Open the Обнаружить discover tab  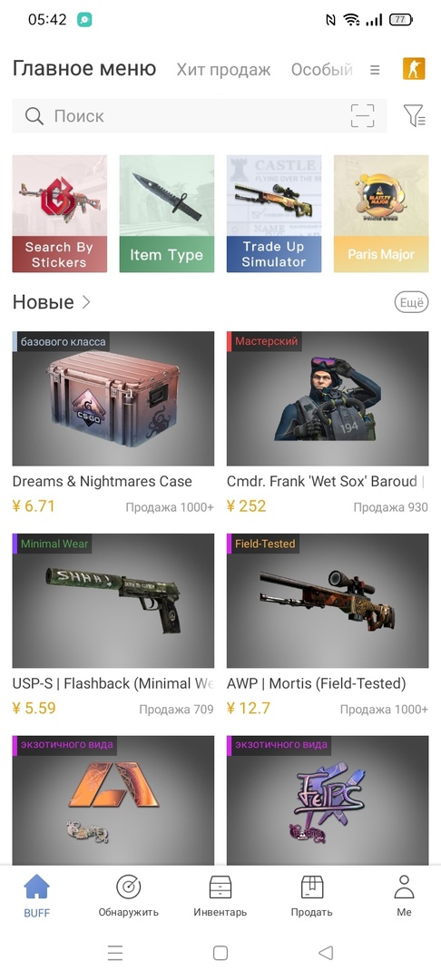[129, 895]
